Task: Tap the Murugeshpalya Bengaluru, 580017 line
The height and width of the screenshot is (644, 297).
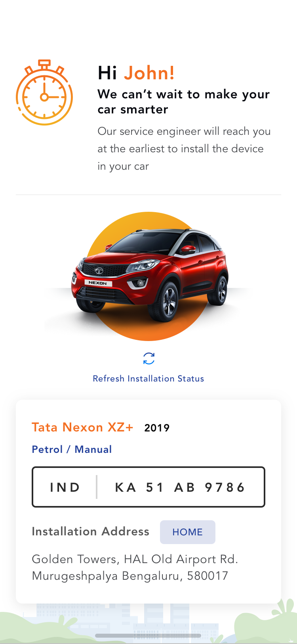Action: click(130, 576)
